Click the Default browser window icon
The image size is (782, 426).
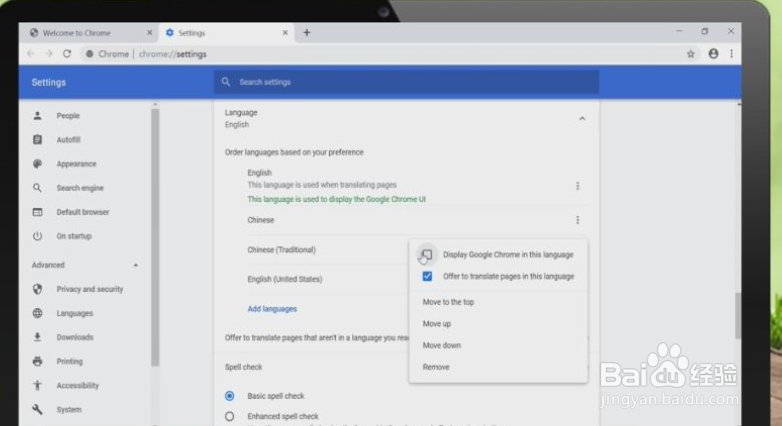point(37,212)
